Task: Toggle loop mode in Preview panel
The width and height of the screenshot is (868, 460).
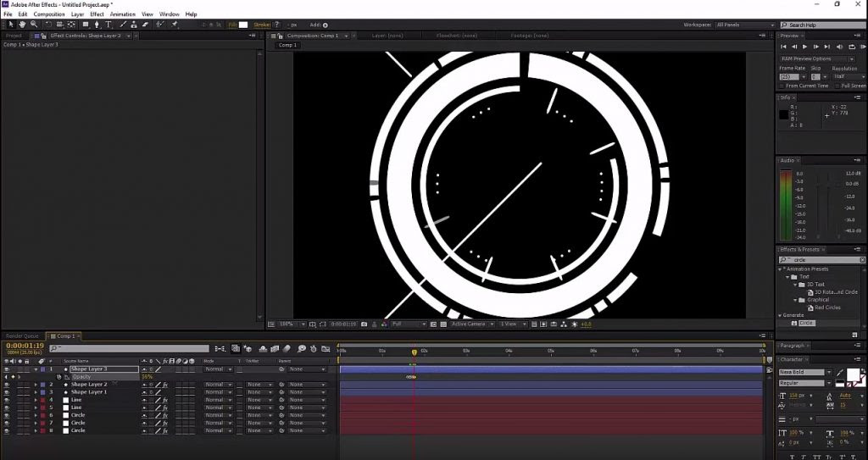Action: point(853,47)
